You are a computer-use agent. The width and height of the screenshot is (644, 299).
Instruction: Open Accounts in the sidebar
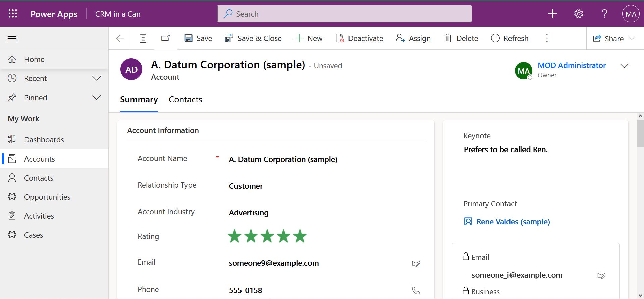pos(54,159)
